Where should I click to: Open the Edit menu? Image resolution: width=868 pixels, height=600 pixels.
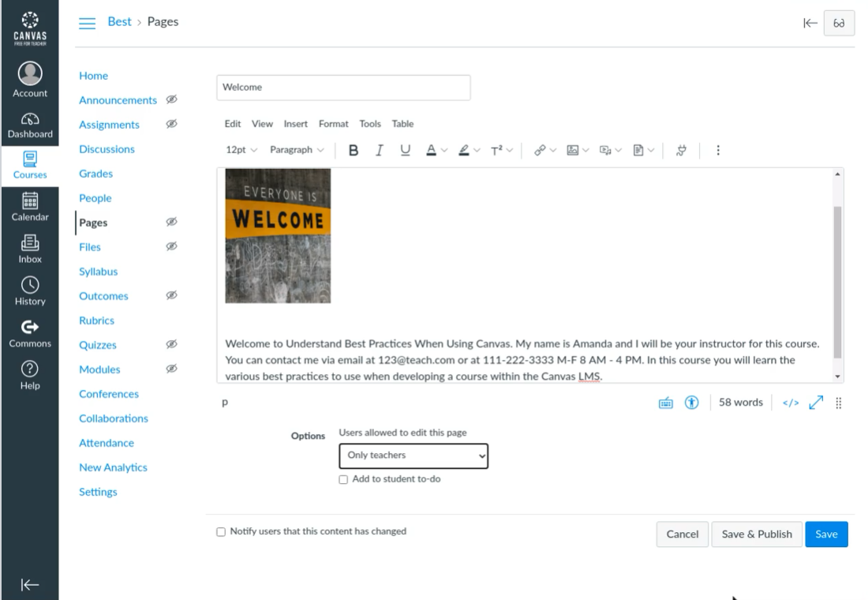(233, 124)
